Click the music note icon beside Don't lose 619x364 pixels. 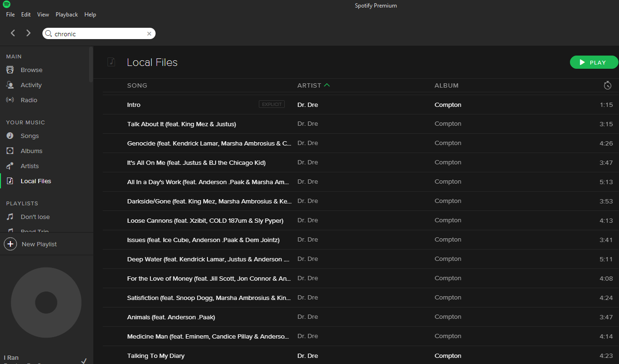(x=10, y=217)
